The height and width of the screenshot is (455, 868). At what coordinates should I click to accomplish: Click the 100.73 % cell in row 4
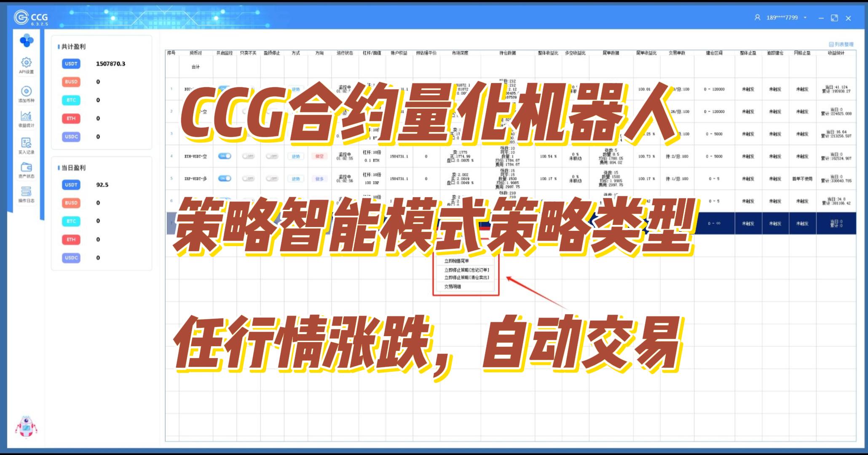point(646,156)
